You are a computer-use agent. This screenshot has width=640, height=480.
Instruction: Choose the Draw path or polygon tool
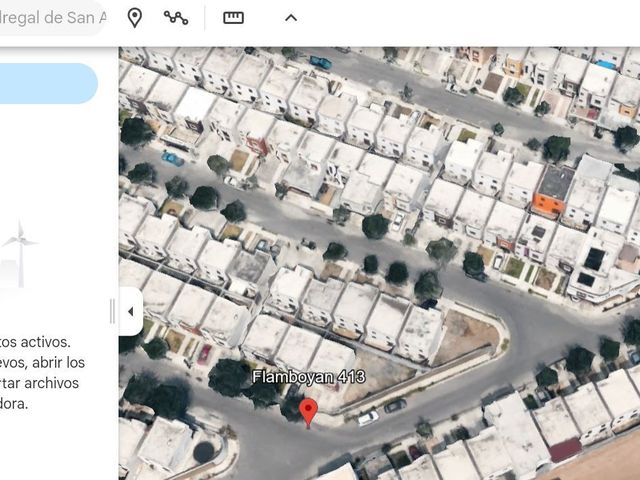point(176,18)
